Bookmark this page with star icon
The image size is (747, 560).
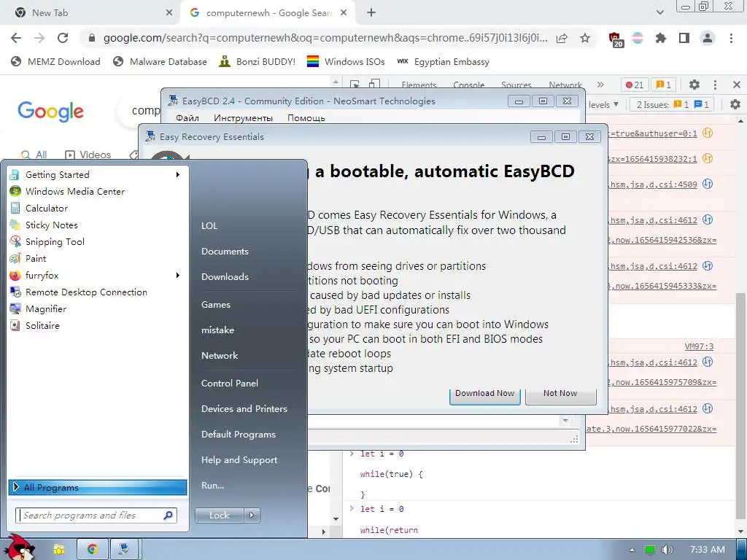click(585, 38)
